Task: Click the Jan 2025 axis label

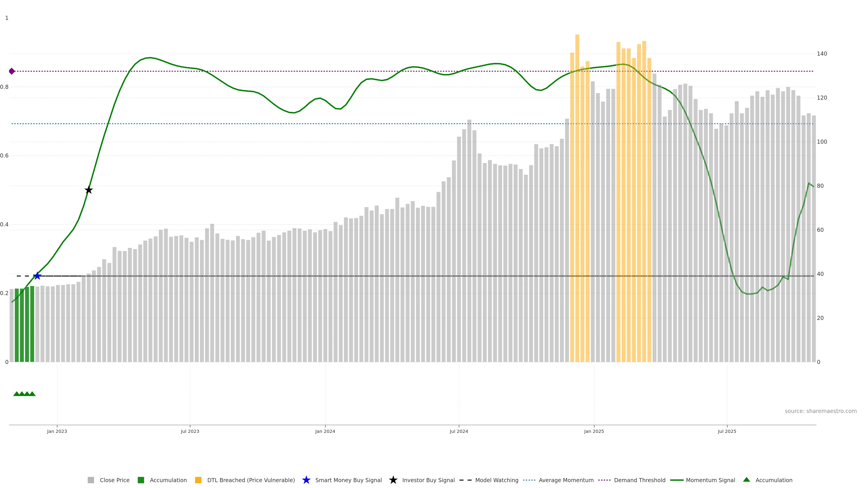Action: [594, 431]
